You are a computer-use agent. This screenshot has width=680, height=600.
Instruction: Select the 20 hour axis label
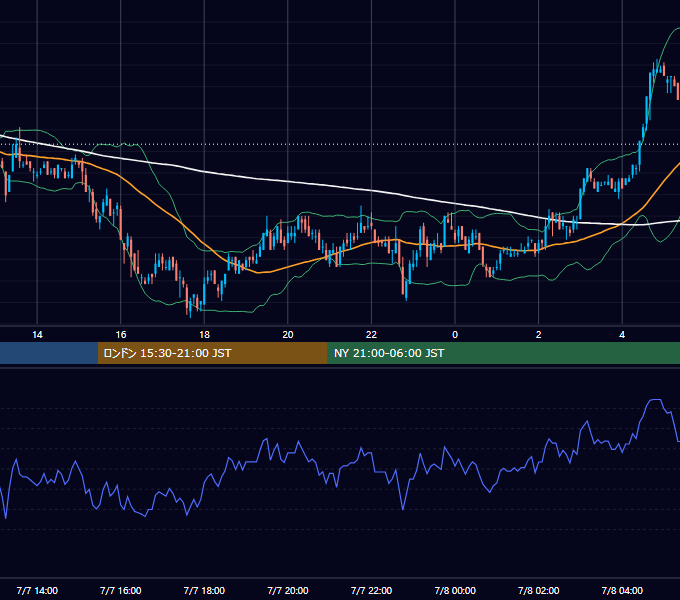288,335
